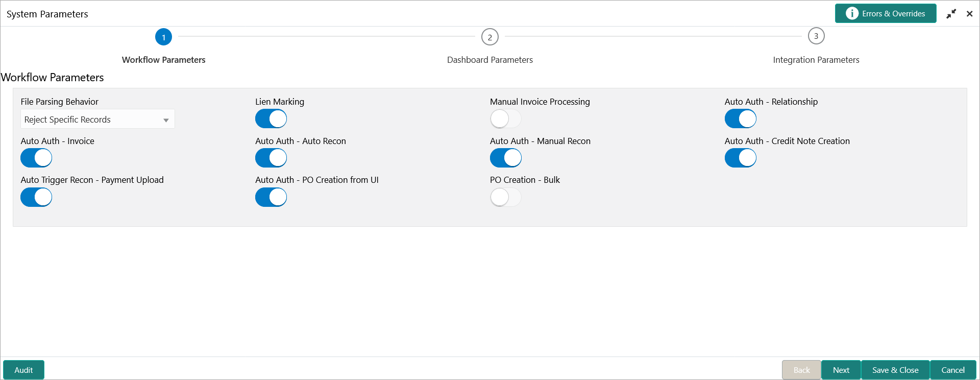Go to step 2 circle icon
This screenshot has height=380, width=980.
(x=489, y=37)
